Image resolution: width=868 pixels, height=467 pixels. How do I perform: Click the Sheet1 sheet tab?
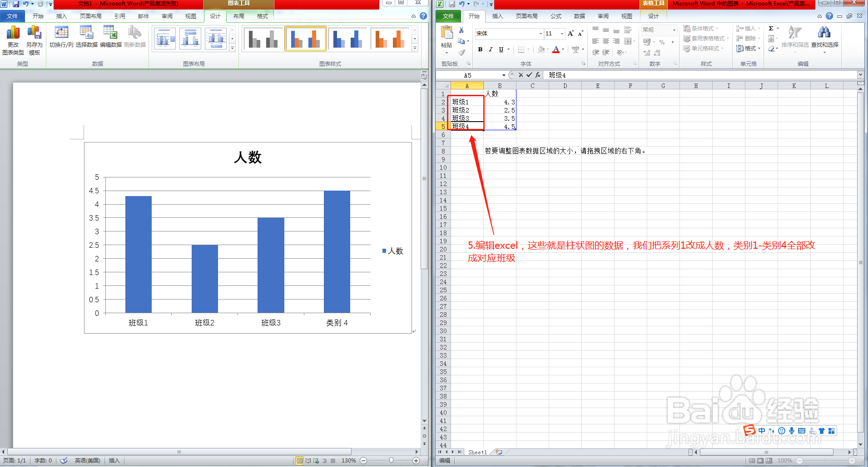477,452
